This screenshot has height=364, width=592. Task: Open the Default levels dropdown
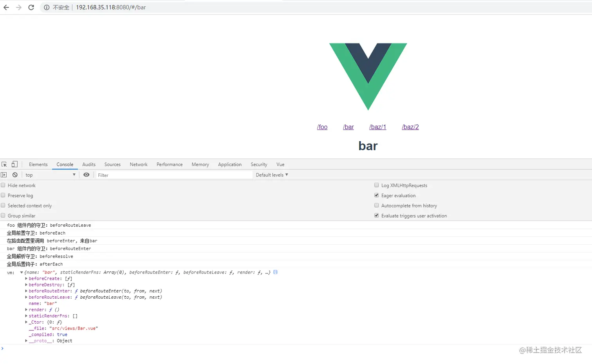[x=272, y=175]
